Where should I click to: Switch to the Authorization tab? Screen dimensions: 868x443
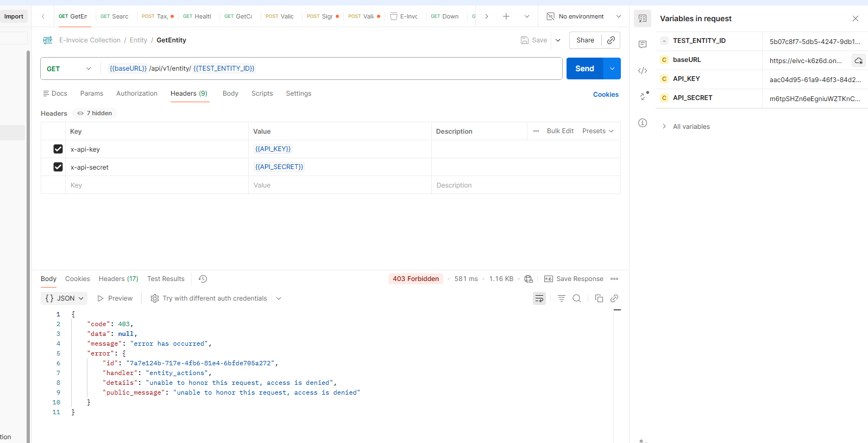(x=137, y=93)
